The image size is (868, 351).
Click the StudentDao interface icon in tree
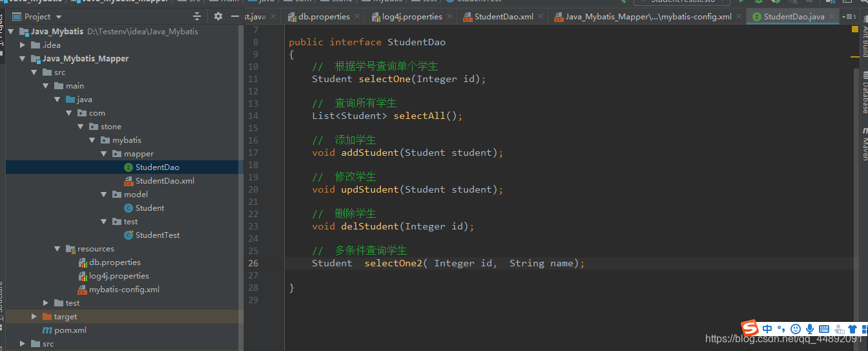coord(129,167)
